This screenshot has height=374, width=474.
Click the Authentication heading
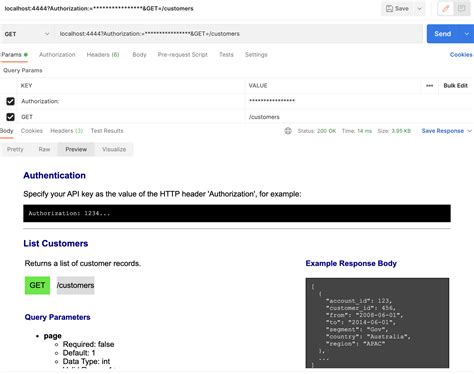[55, 176]
